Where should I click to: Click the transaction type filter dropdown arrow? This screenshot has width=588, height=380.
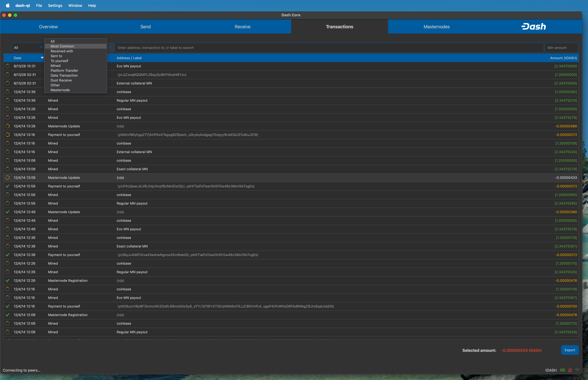pyautogui.click(x=110, y=47)
